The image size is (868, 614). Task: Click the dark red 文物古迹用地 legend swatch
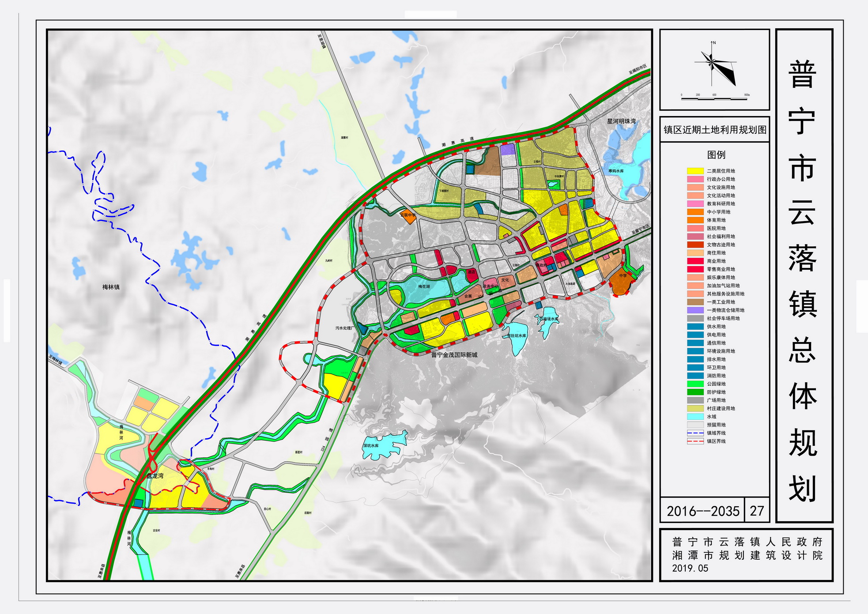tap(695, 245)
